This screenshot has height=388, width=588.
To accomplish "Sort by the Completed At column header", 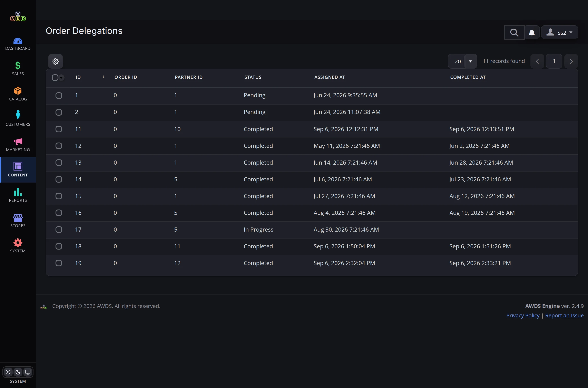I will point(468,77).
